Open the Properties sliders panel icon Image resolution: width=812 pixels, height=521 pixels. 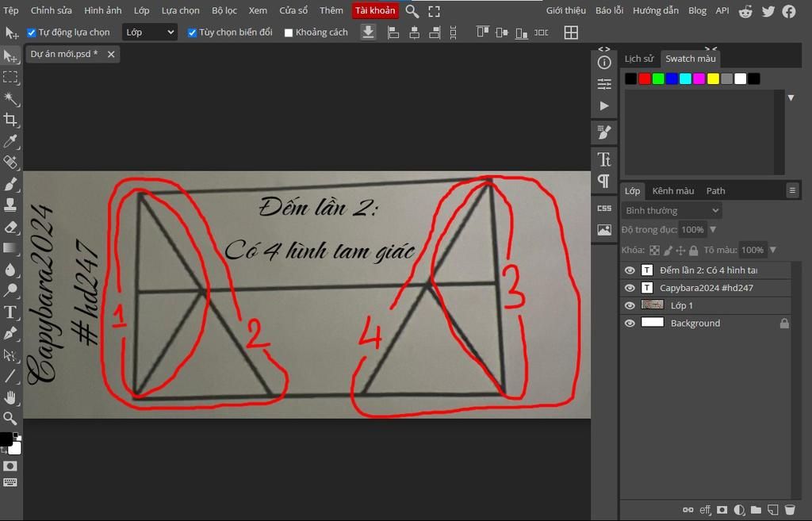603,84
